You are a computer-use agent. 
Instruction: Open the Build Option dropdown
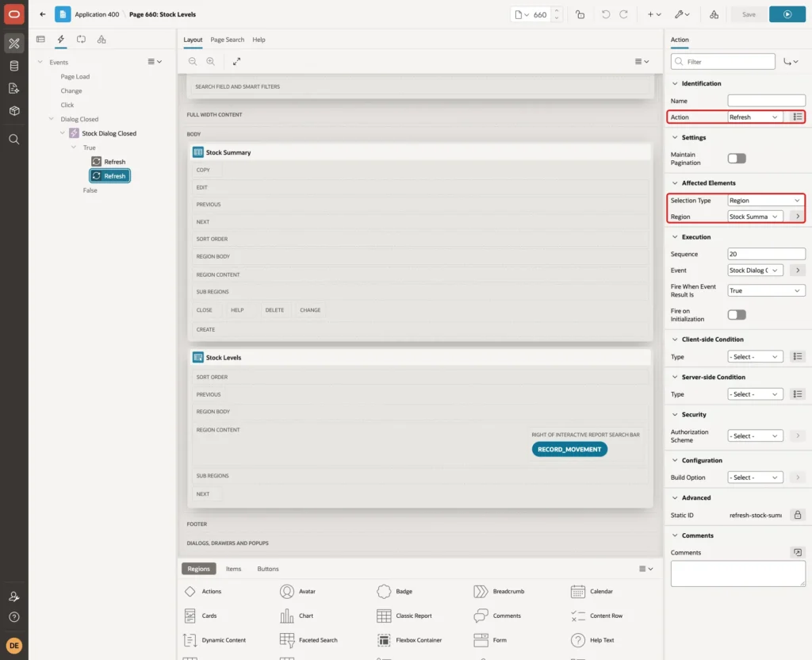pyautogui.click(x=755, y=478)
